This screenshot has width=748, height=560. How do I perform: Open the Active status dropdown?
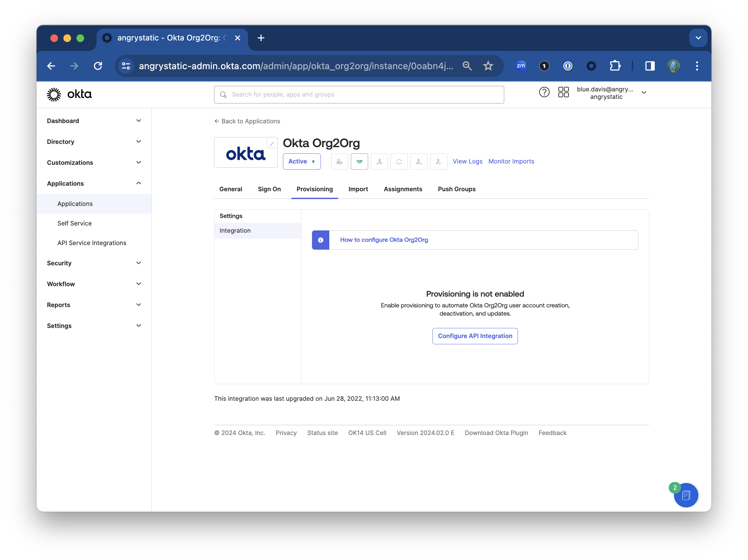(301, 161)
